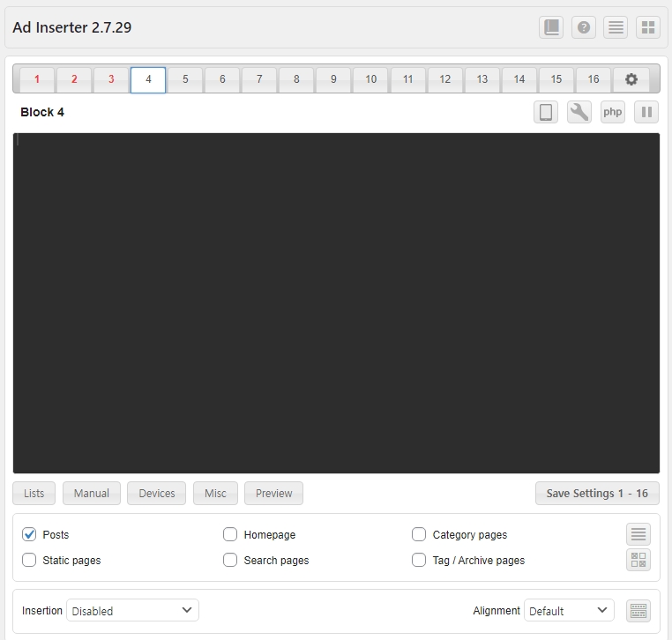Screen dimensions: 672x640
Task: Switch to block tab 11
Action: point(408,79)
